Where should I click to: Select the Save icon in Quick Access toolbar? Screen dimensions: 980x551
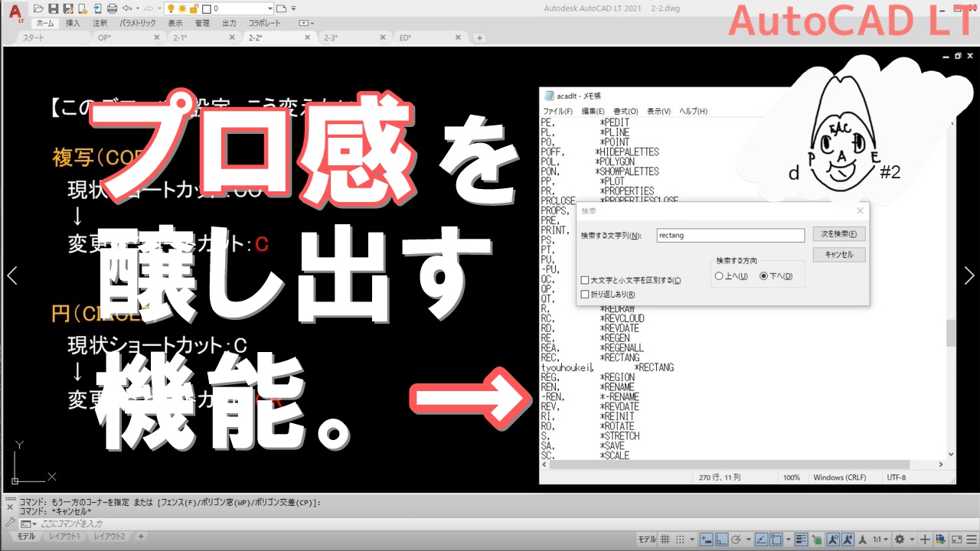[54, 8]
